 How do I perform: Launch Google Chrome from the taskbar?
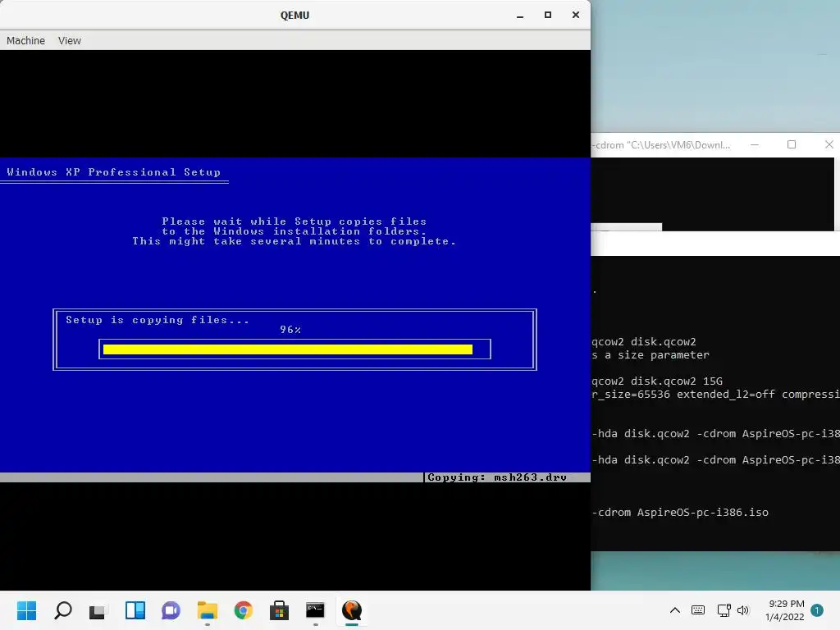(243, 610)
